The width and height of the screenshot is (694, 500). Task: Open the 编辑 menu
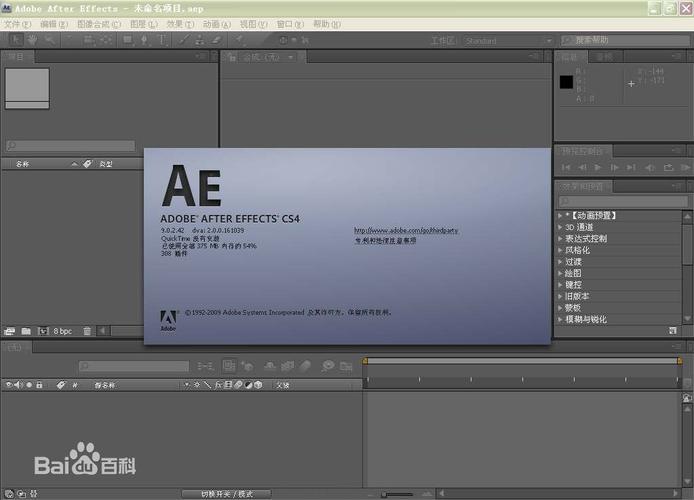[54, 24]
